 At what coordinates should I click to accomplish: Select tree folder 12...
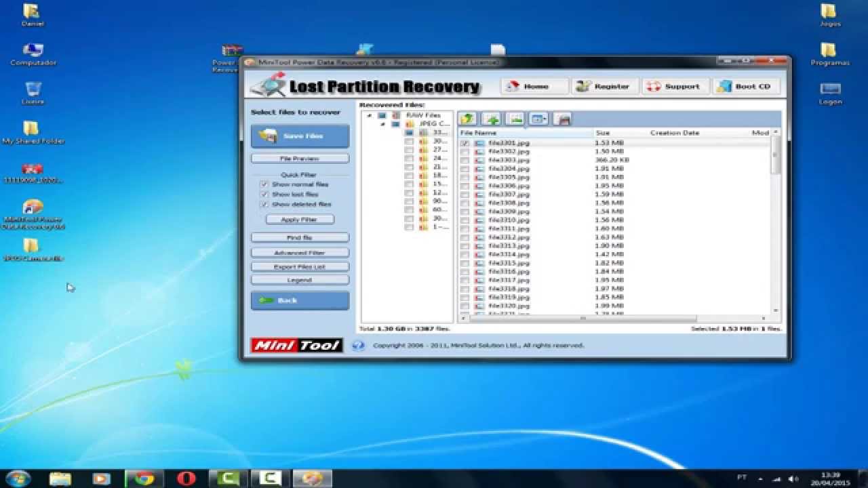[440, 192]
